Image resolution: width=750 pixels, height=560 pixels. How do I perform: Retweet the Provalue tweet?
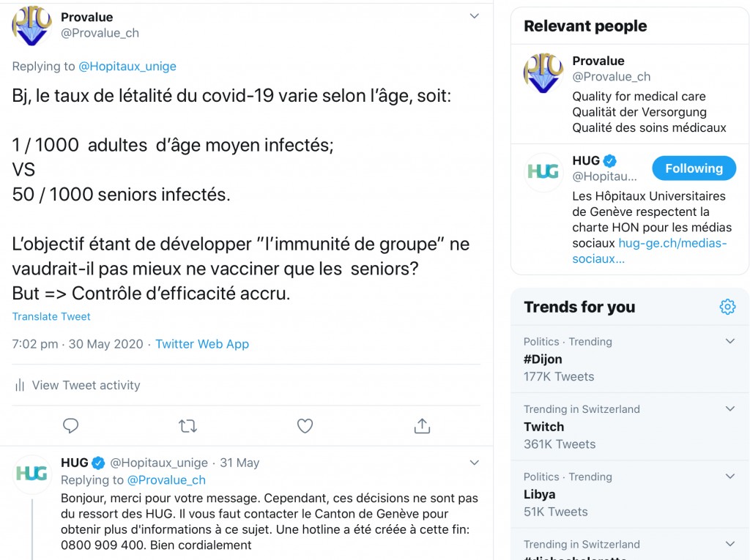click(187, 425)
